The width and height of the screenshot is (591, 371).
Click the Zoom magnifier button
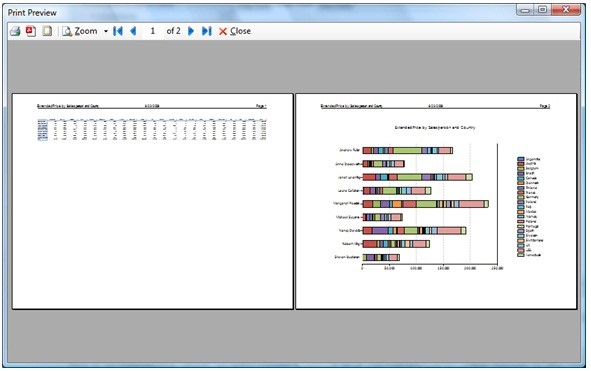coord(80,31)
